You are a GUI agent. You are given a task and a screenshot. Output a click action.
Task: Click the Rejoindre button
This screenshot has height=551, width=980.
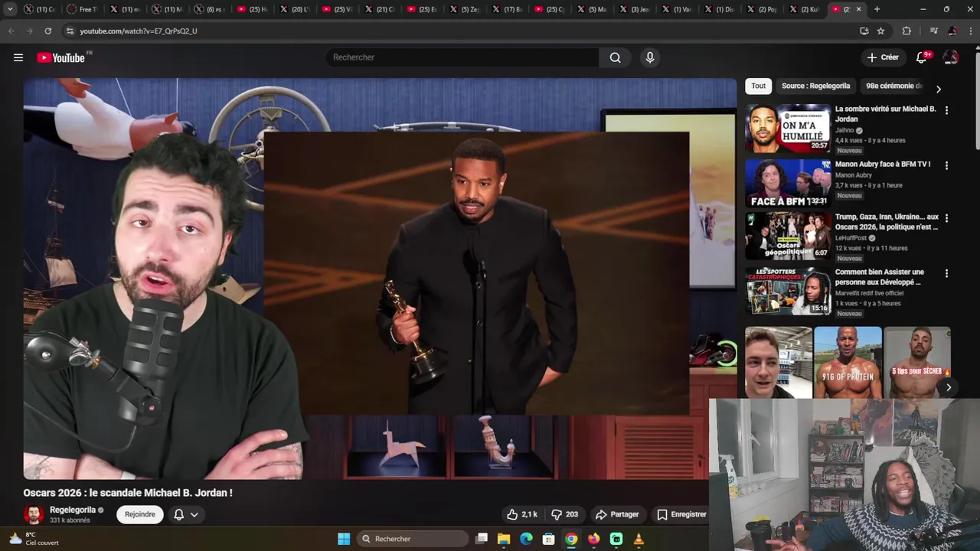[140, 514]
